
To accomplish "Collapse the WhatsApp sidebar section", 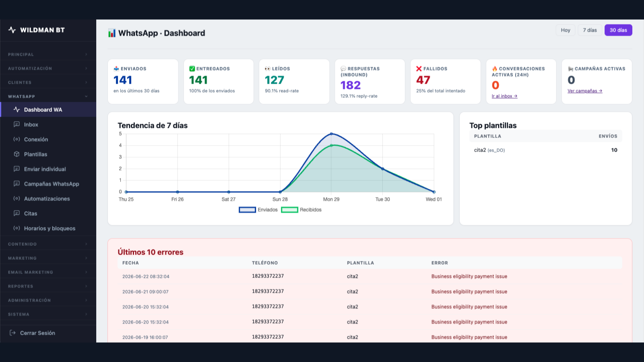I will [48, 97].
